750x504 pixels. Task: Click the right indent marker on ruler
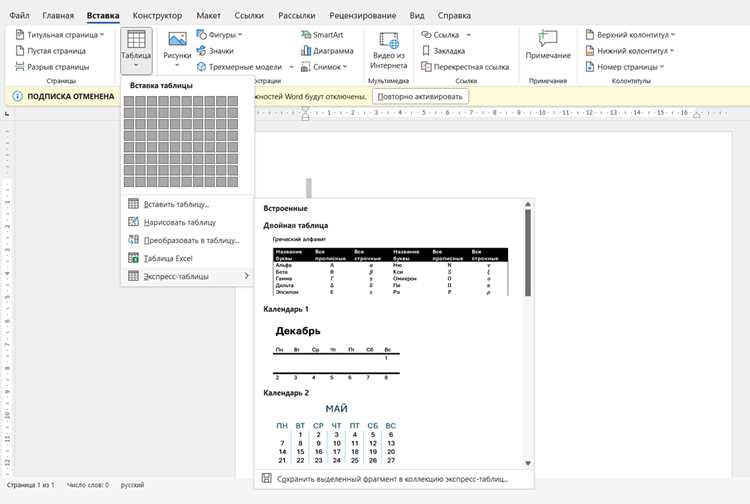pyautogui.click(x=697, y=115)
